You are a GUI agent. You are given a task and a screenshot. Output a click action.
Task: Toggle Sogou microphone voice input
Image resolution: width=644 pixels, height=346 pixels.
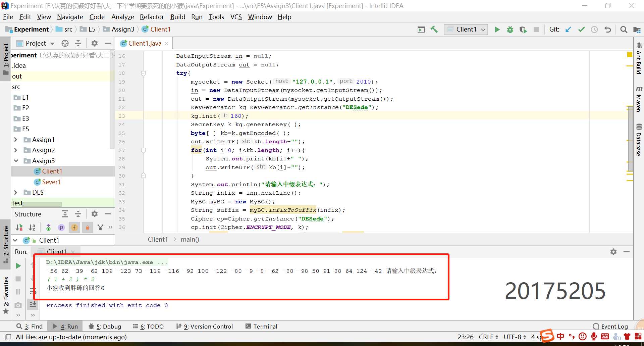594,336
